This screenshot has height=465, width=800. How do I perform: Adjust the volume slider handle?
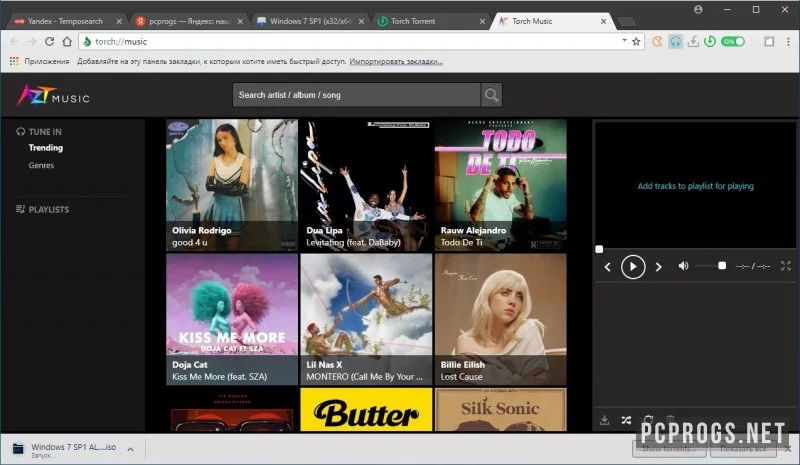(722, 265)
